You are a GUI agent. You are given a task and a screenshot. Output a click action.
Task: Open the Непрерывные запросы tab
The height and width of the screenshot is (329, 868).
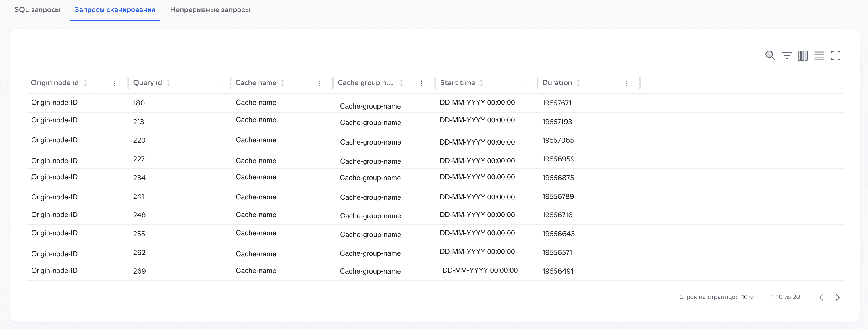point(210,10)
